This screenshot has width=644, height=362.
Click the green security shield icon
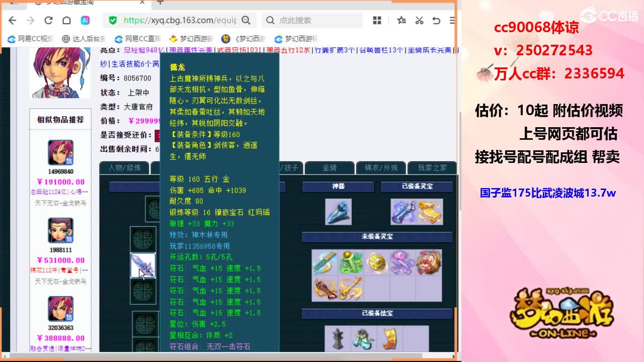coord(113,20)
